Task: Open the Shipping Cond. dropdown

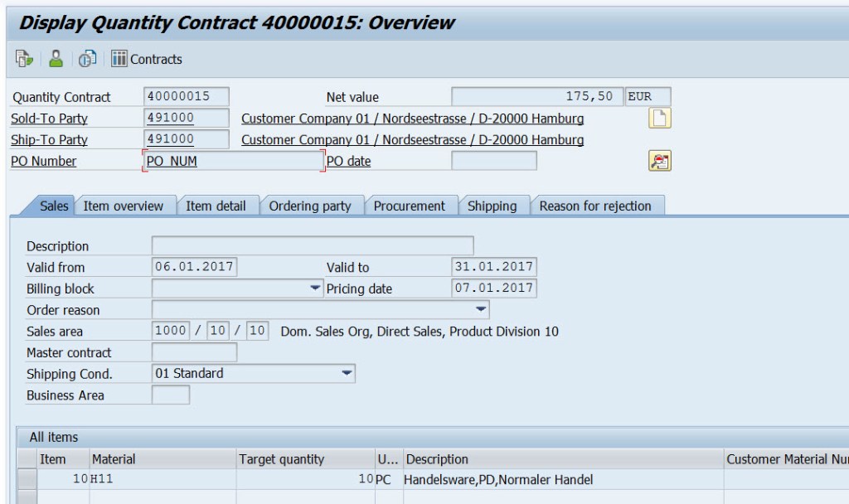Action: 347,373
